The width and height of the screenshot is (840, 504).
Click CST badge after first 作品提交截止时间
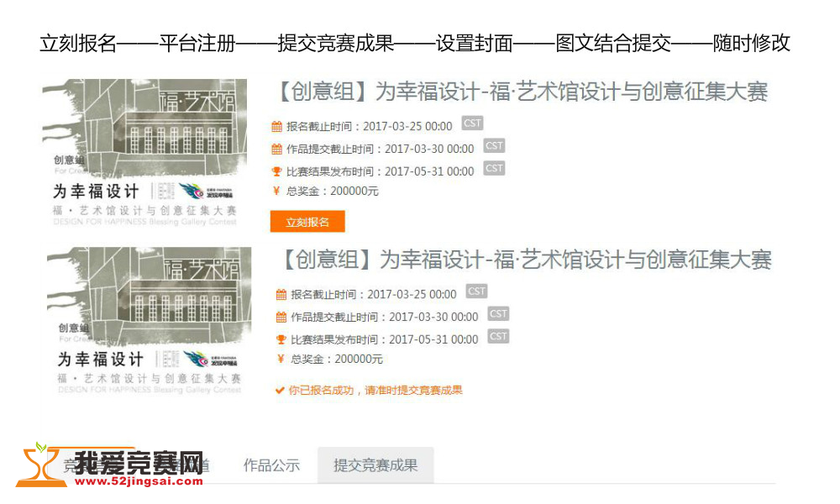pos(494,146)
